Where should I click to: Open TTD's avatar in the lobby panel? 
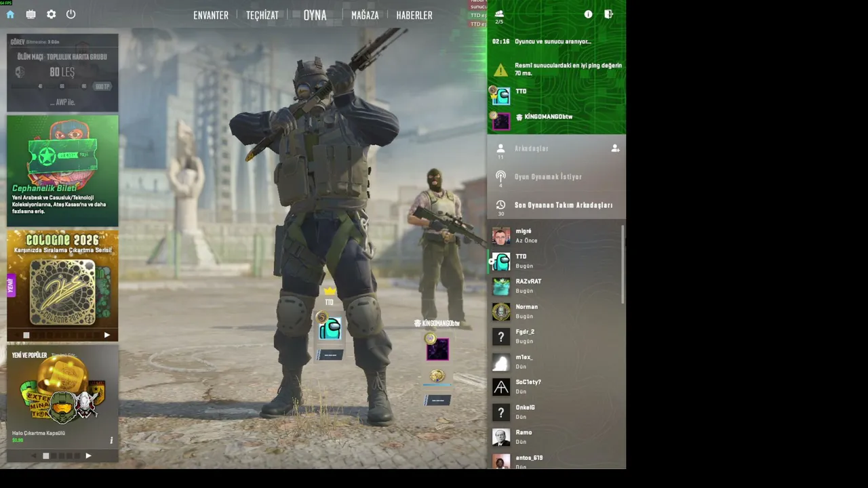click(501, 96)
